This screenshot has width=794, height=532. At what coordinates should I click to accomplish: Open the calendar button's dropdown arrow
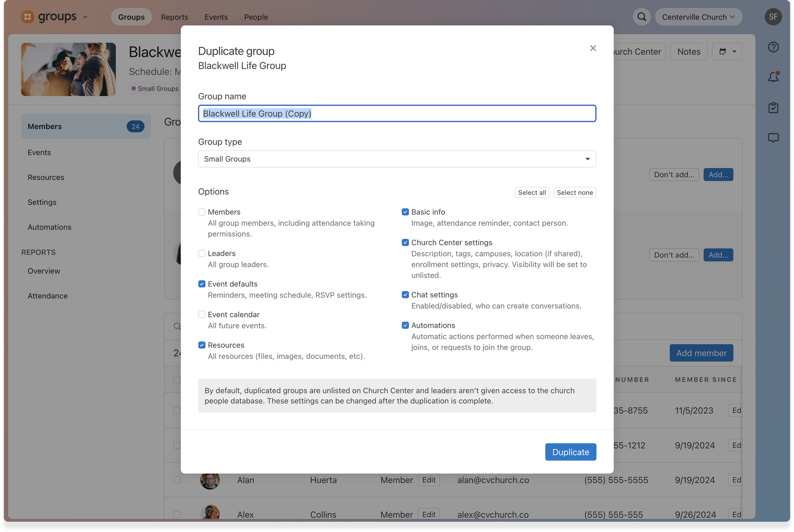tap(734, 52)
